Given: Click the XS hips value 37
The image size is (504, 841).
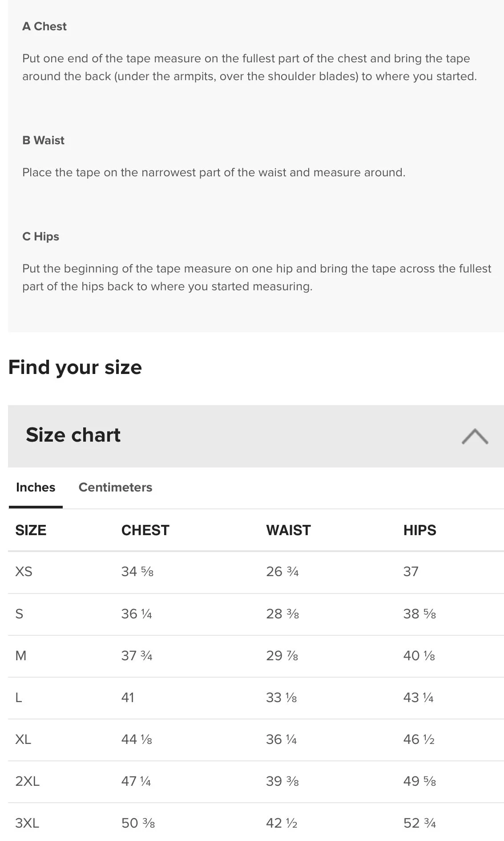Looking at the screenshot, I should point(411,572).
